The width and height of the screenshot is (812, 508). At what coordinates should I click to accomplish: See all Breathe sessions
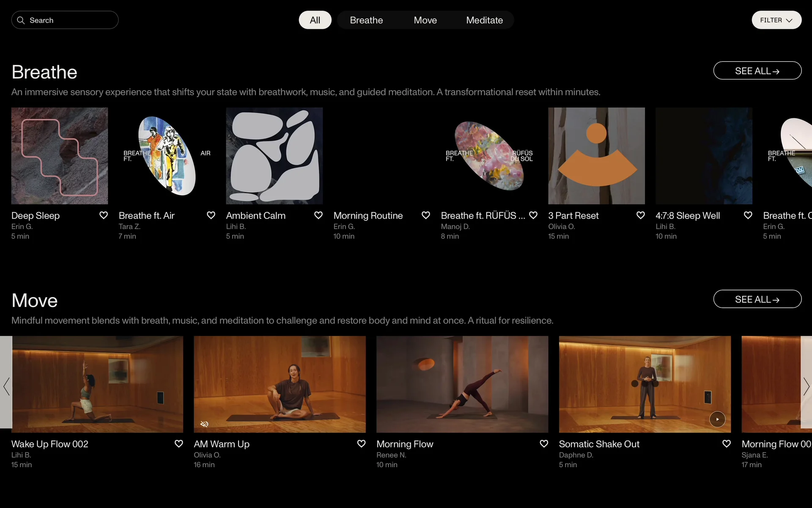(757, 71)
